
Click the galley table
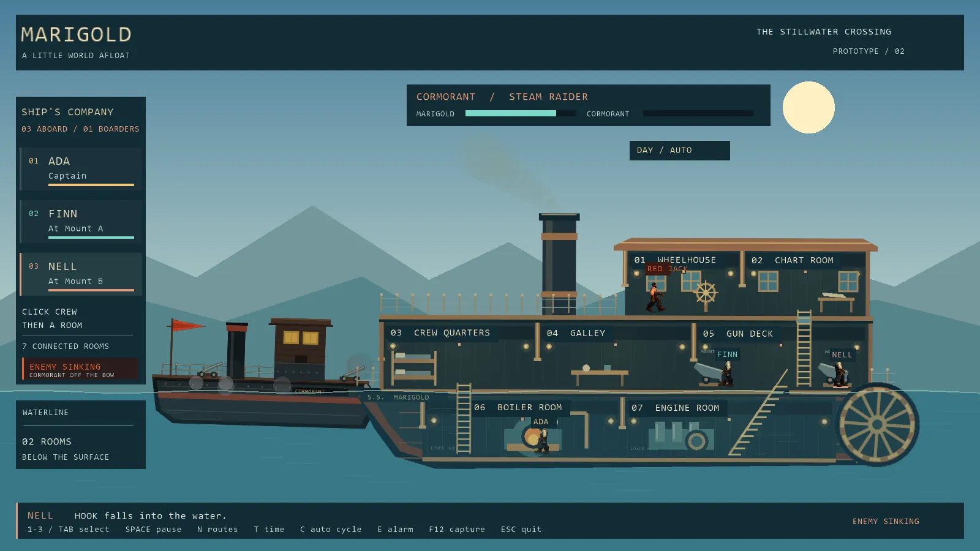coord(600,375)
